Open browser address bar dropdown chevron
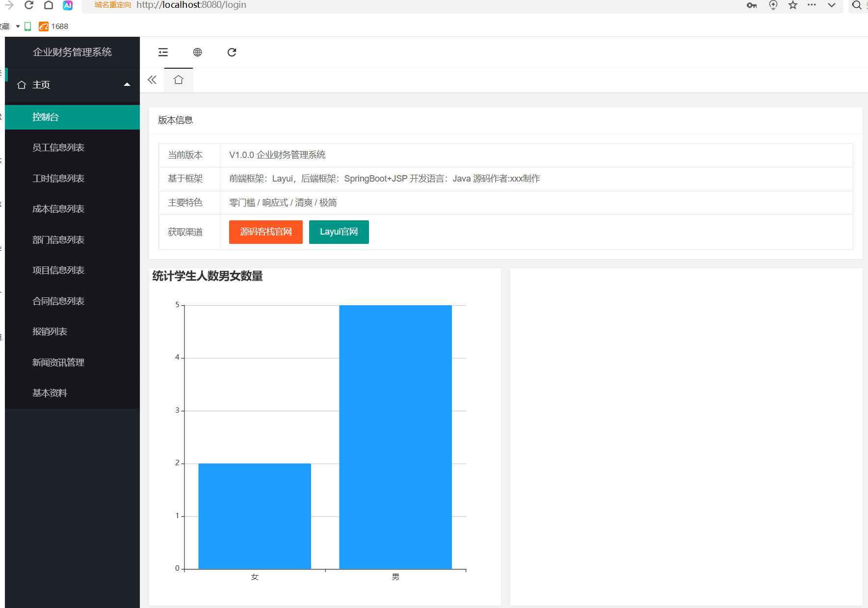This screenshot has width=868, height=608. [832, 5]
